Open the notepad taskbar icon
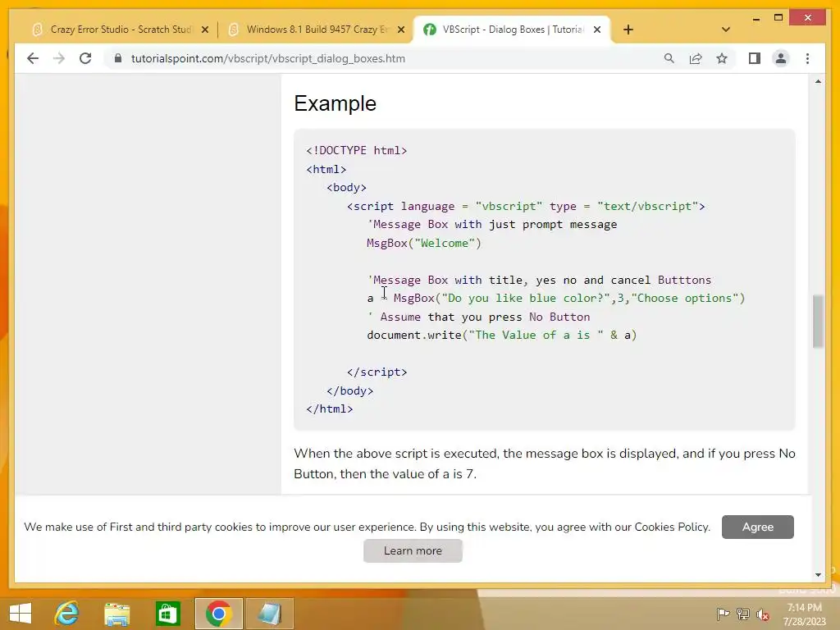Image resolution: width=840 pixels, height=630 pixels. coord(269,614)
